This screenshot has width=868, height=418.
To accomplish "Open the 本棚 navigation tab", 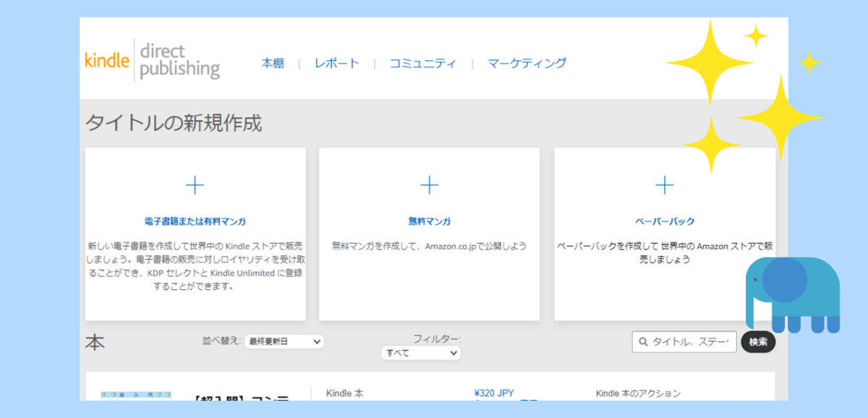I will (x=273, y=63).
